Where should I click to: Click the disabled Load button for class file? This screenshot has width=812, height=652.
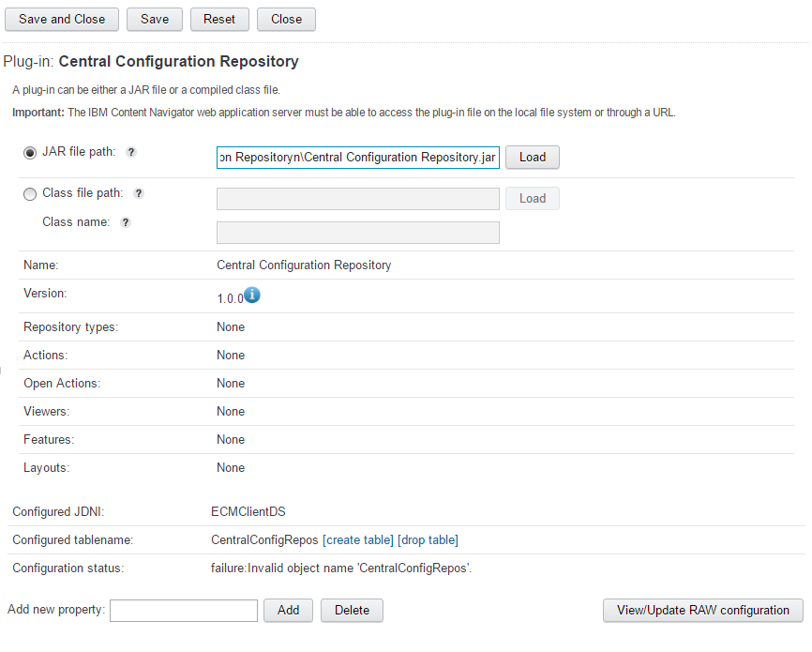[533, 199]
